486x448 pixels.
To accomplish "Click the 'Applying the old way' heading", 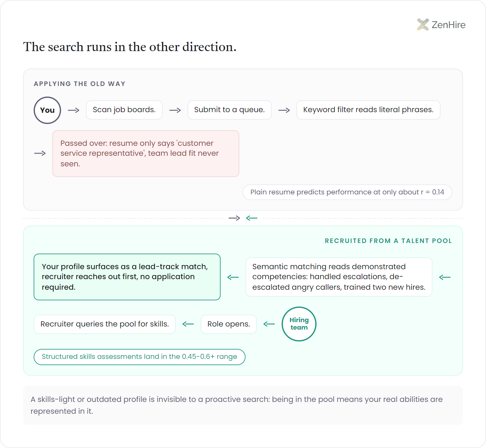I will [80, 84].
